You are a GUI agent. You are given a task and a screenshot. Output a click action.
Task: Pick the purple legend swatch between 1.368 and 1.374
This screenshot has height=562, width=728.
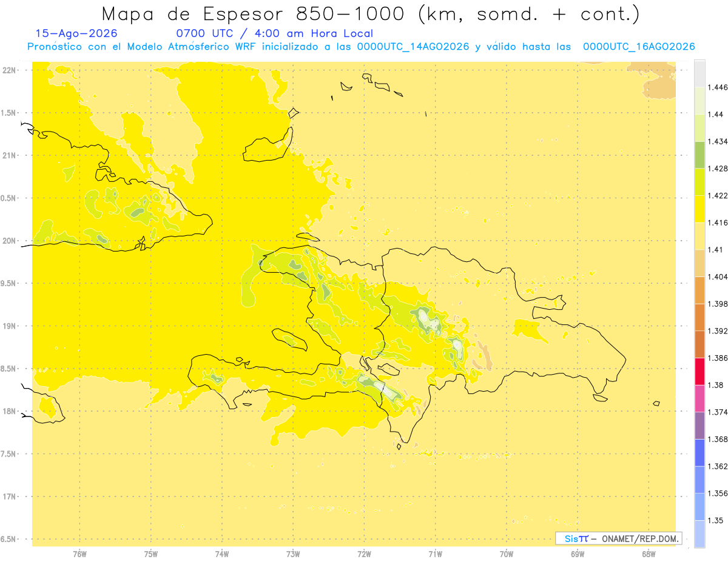tap(699, 426)
